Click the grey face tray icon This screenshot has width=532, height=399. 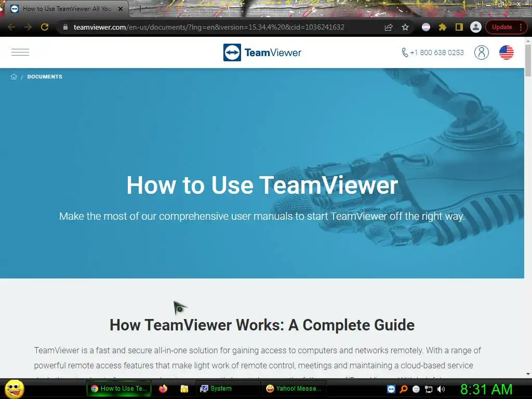416,389
